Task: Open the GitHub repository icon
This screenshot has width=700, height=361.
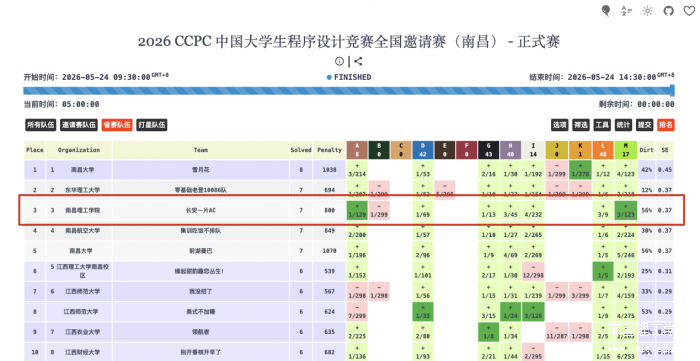Action: click(668, 11)
